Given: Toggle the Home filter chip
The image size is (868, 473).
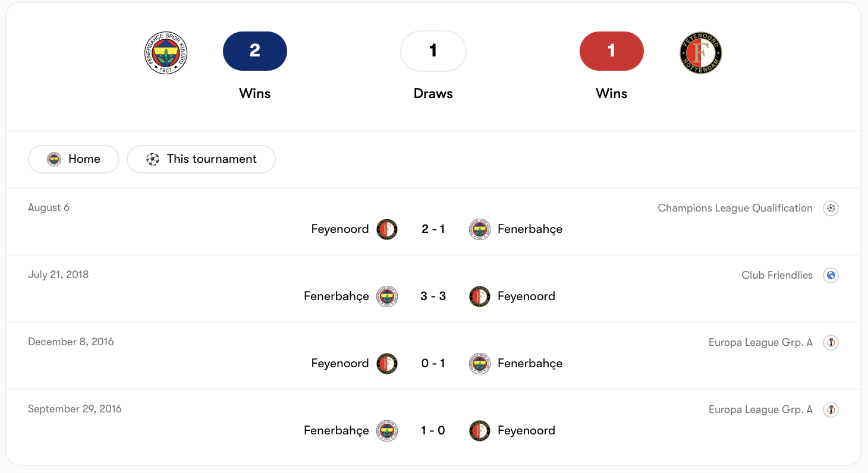Looking at the screenshot, I should pos(74,159).
